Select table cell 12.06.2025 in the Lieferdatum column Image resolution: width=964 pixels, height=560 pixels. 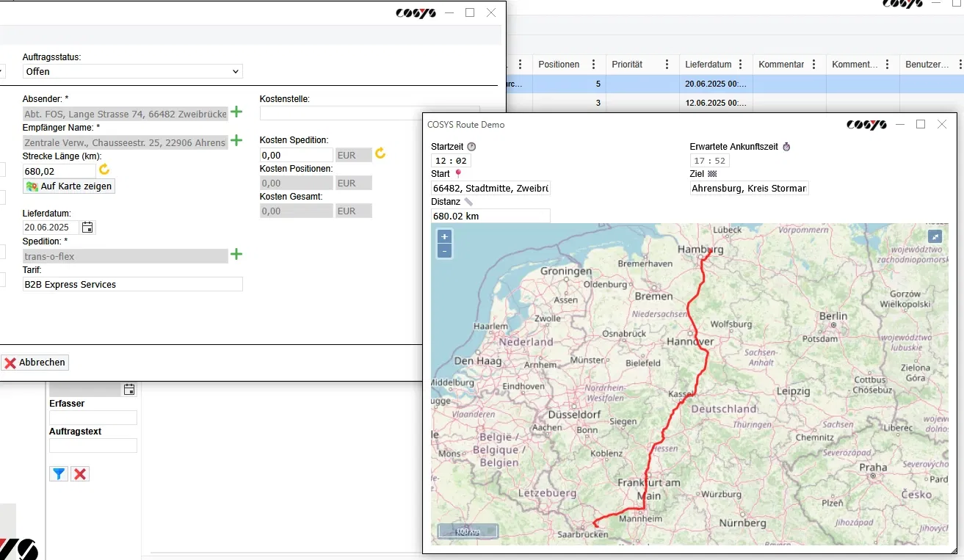point(716,103)
